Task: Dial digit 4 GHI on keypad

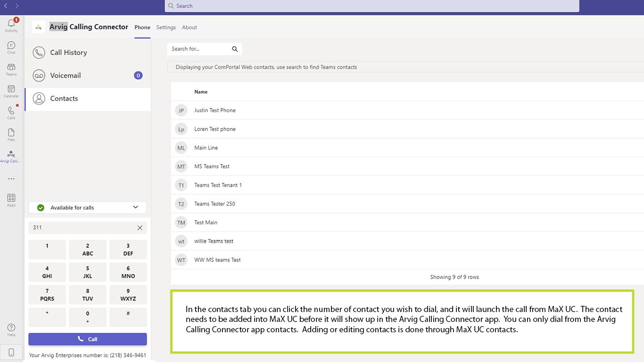Action: 47,272
